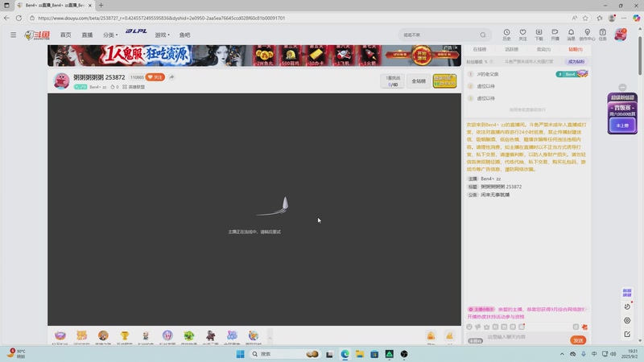The image size is (644, 362).
Task: Click the search magnifier icon
Action: click(483, 35)
